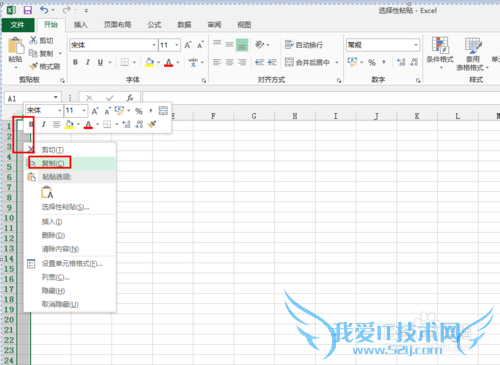This screenshot has height=365, width=500.
Task: Click the paste option icon in context menu
Action: click(x=47, y=192)
